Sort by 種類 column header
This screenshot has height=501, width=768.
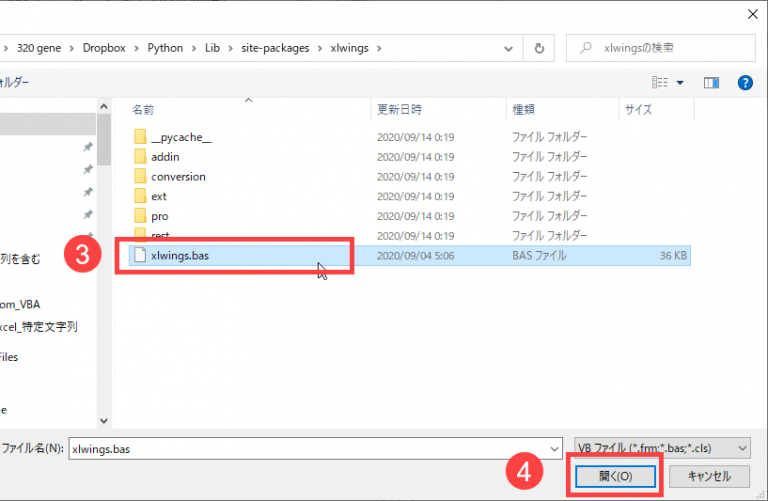tap(523, 109)
